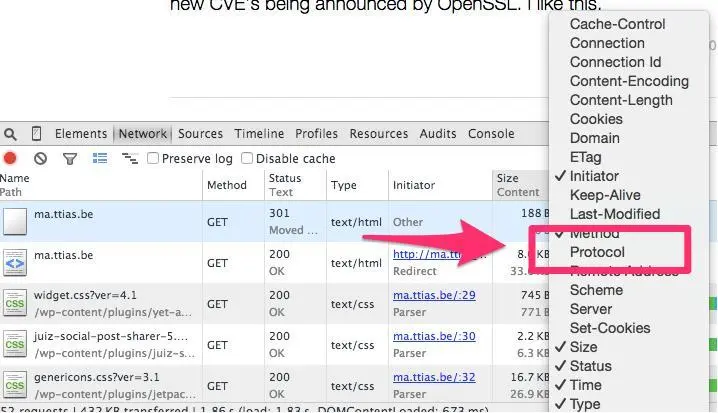Enable the Disable cache checkbox

click(247, 158)
